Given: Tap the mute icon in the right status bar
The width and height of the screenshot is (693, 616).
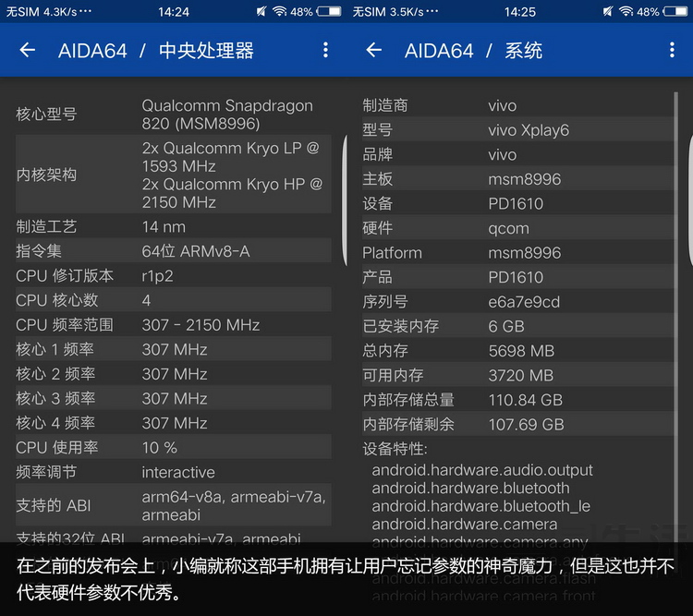Looking at the screenshot, I should point(608,11).
